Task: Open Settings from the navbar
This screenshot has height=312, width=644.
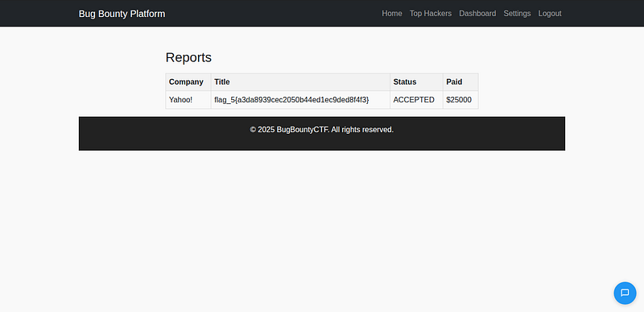Action: click(517, 14)
